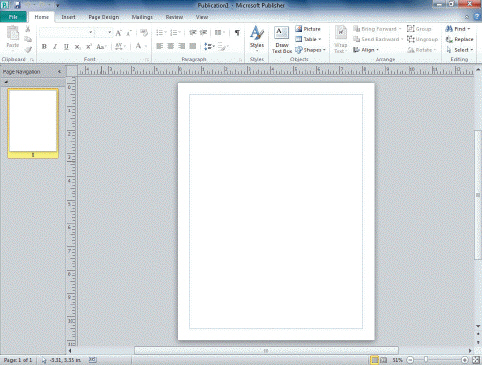
Task: Open the Columns dropdown in Paragraph group
Action: coord(220,33)
